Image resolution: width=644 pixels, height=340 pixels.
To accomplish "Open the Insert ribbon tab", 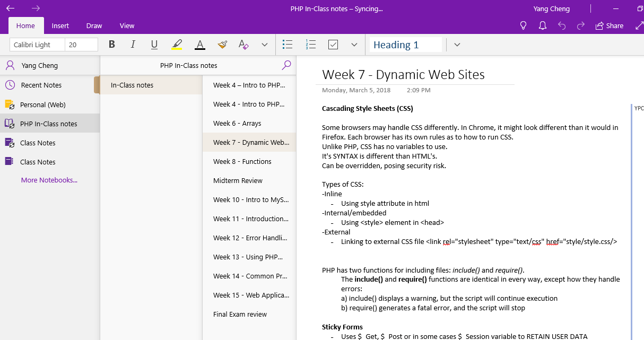I will pyautogui.click(x=60, y=25).
